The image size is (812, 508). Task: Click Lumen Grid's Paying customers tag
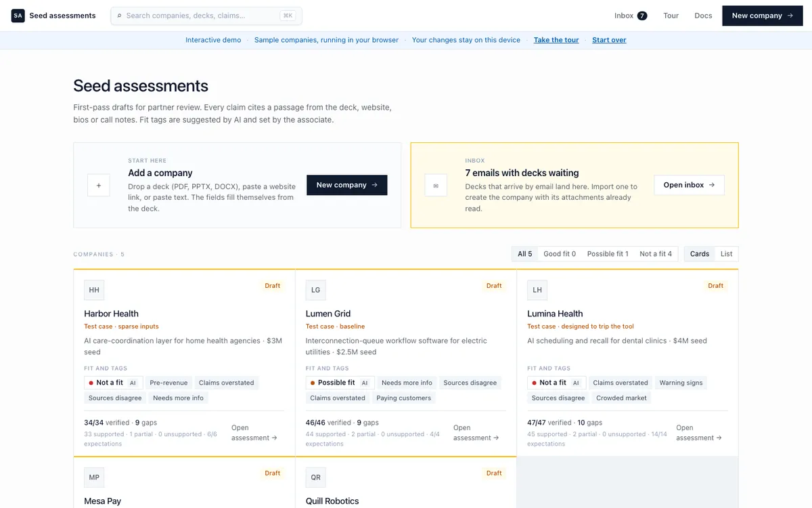pos(404,398)
